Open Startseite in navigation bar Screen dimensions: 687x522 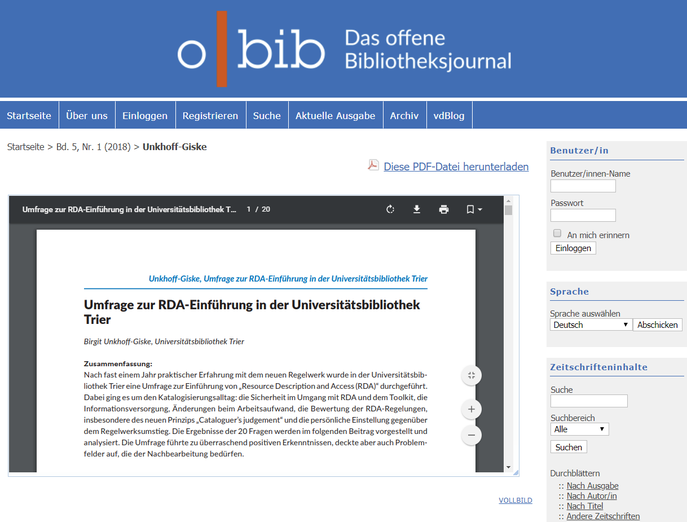(29, 116)
